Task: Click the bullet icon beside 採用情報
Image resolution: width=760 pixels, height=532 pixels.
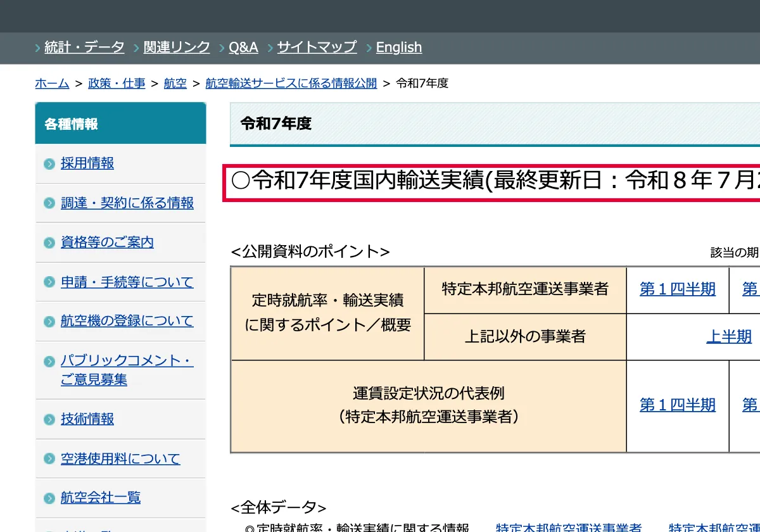Action: coord(49,164)
